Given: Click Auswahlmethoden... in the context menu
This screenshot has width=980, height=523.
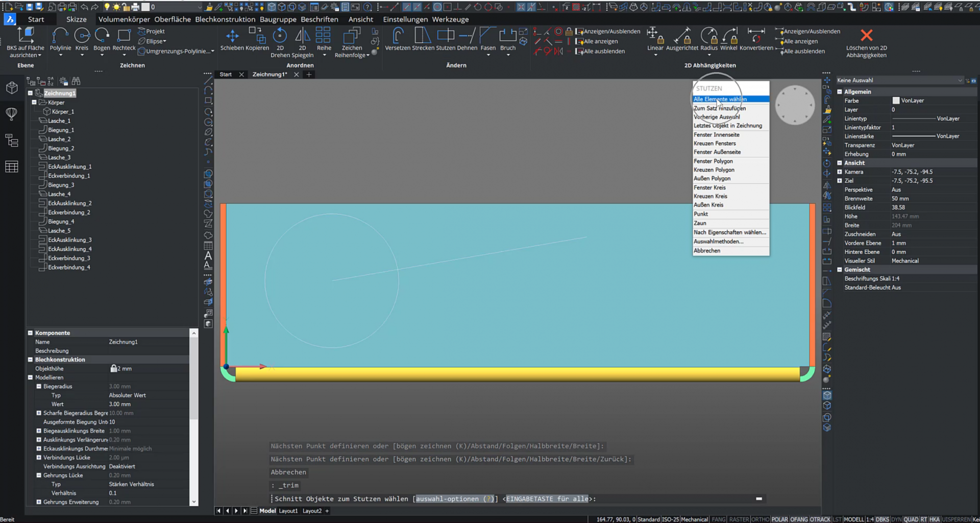Looking at the screenshot, I should click(x=718, y=242).
